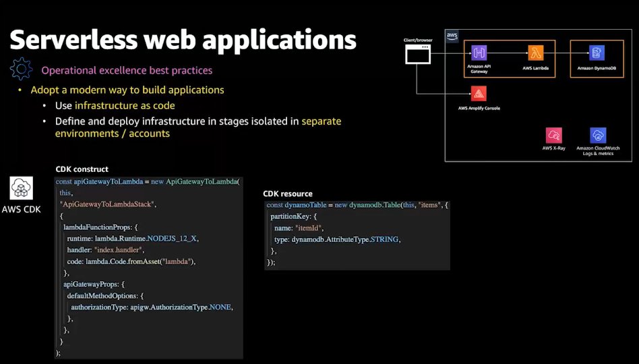Viewport: 639px width, 364px height.
Task: Click the 'separate' highlighted text
Action: [x=321, y=121]
